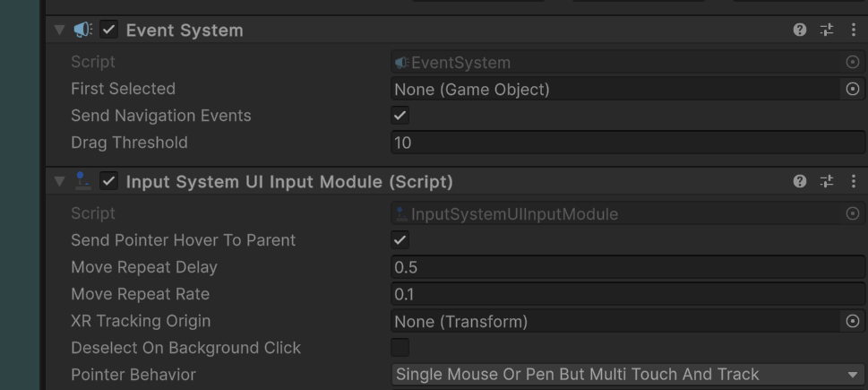Open Input Module help reference icon
868x390 pixels.
[x=800, y=182]
